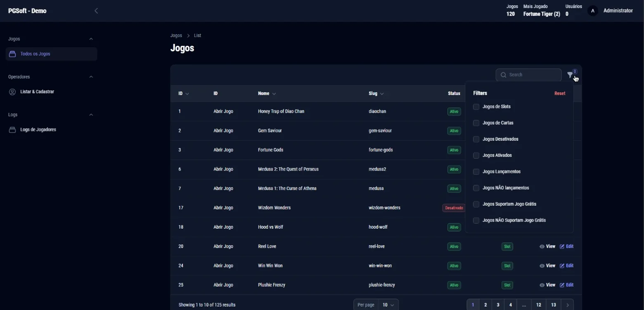
Task: Click the Logs de Jogadores icon
Action: coord(12,130)
